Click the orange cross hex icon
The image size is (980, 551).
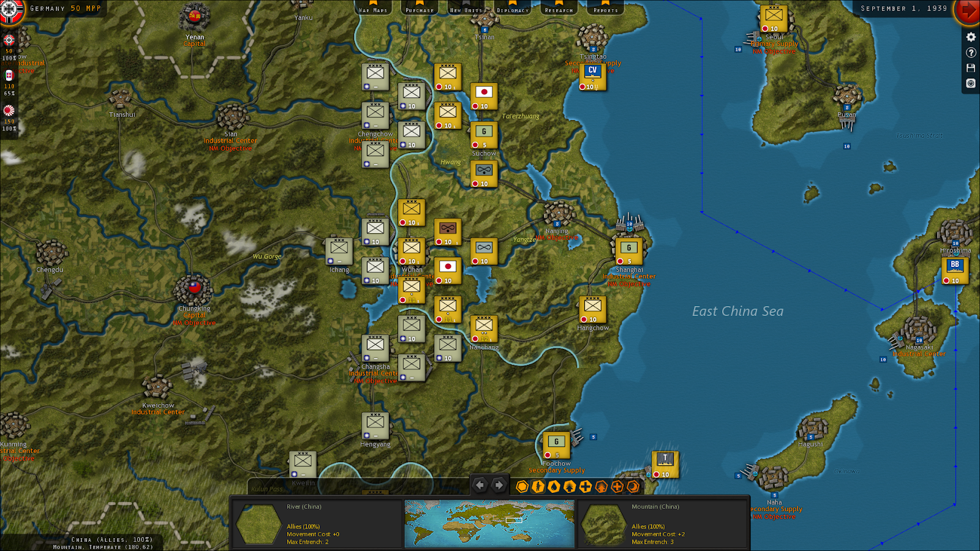(617, 487)
